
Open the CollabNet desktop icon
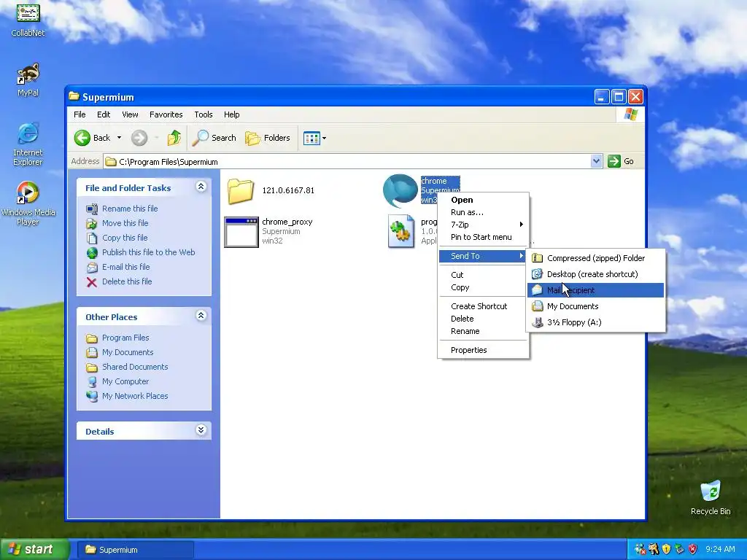click(x=28, y=19)
